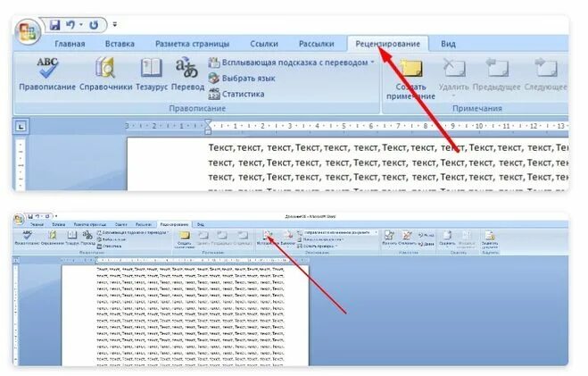
Task: Open Office button menu in upper Word window
Action: coord(28,31)
